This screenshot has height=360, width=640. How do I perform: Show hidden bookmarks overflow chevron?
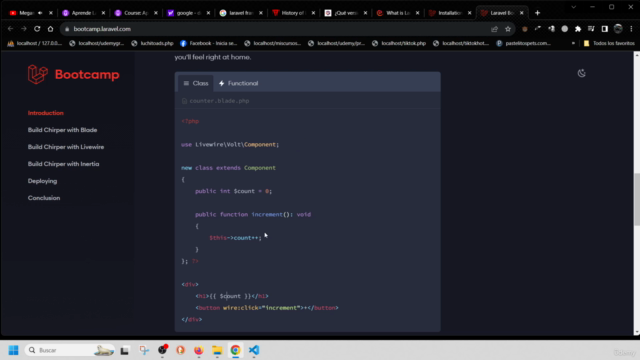click(x=573, y=43)
